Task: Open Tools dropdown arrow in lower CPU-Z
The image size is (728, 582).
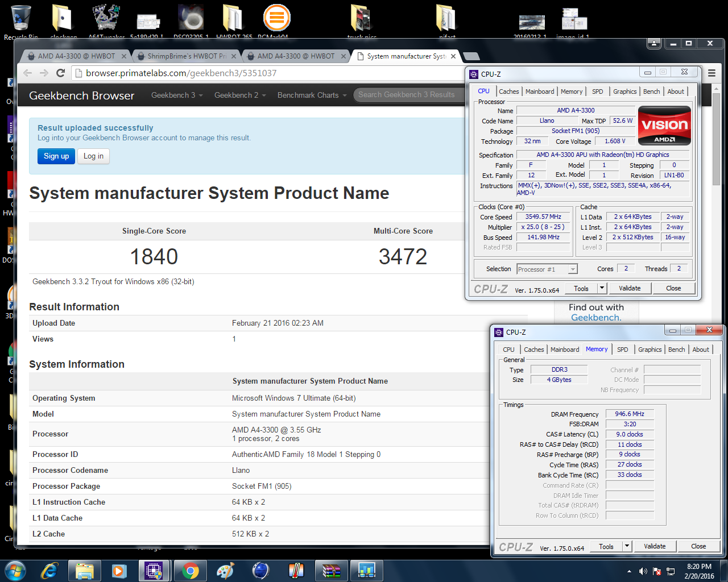Action: tap(627, 546)
